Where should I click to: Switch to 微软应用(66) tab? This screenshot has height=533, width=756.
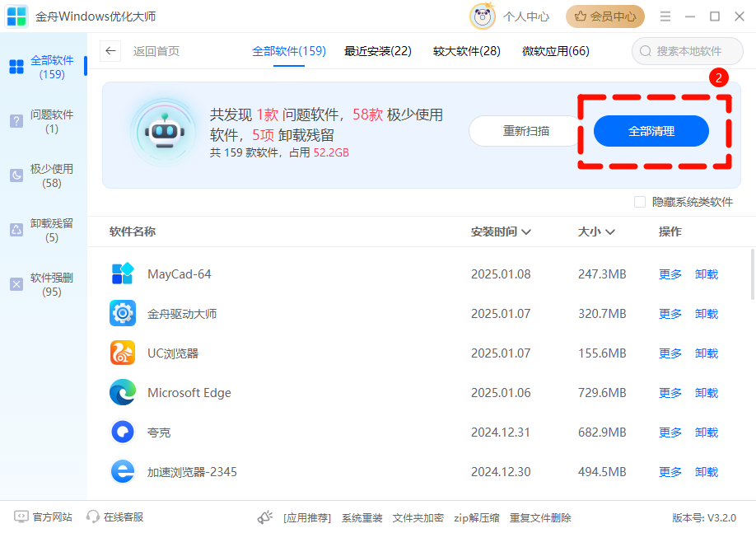coord(555,51)
